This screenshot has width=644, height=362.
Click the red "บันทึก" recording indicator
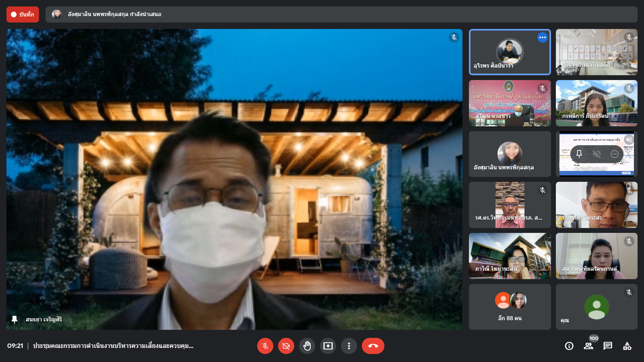point(23,14)
